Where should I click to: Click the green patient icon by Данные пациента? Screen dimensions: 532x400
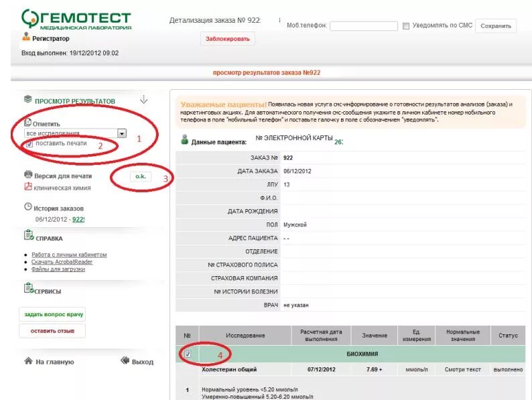point(184,139)
